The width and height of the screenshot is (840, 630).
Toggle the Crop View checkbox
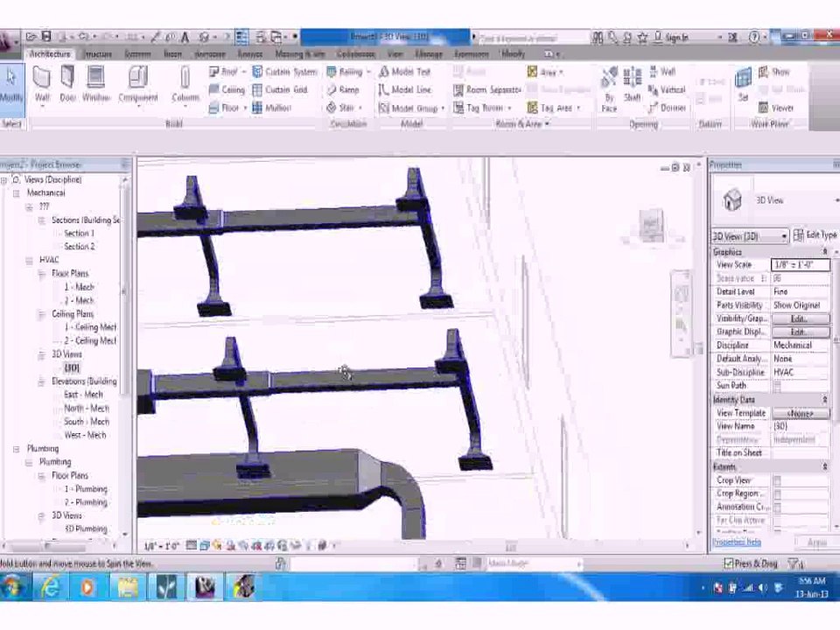[777, 480]
